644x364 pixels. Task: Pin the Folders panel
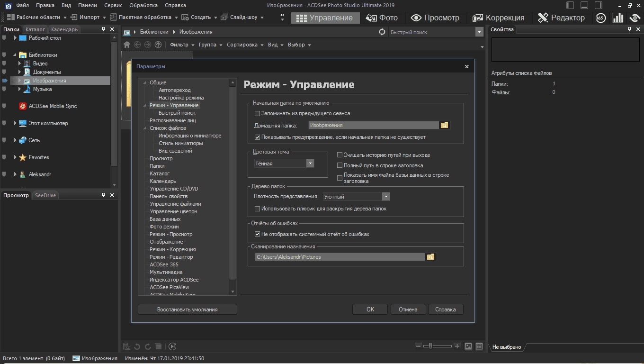[104, 29]
